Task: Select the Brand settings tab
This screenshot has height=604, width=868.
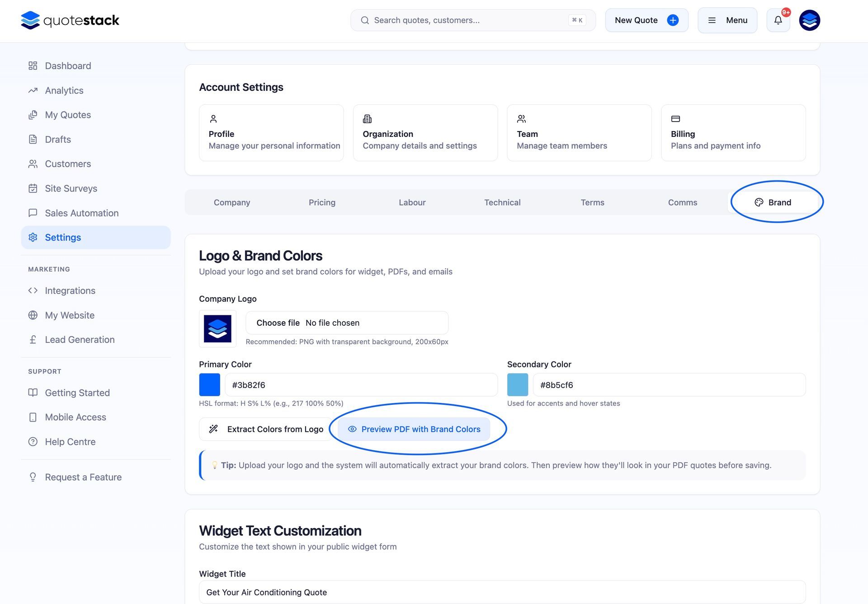Action: coord(773,202)
